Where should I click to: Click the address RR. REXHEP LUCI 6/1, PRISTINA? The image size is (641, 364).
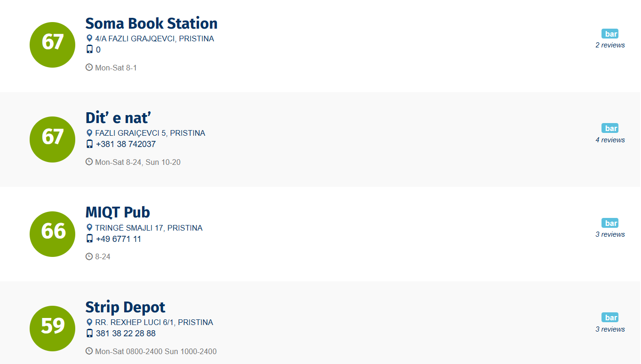coord(154,322)
